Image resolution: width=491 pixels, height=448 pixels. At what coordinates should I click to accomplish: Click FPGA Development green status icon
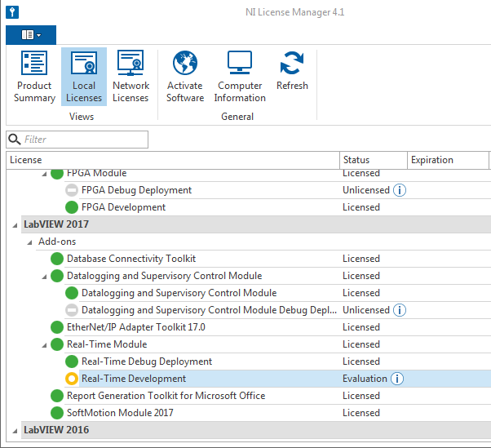click(x=72, y=207)
